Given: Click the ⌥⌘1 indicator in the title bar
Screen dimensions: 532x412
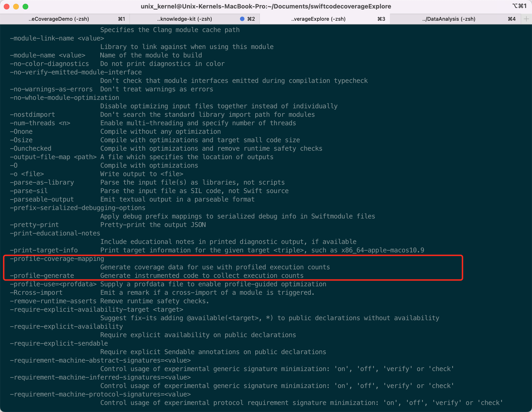Looking at the screenshot, I should [519, 6].
